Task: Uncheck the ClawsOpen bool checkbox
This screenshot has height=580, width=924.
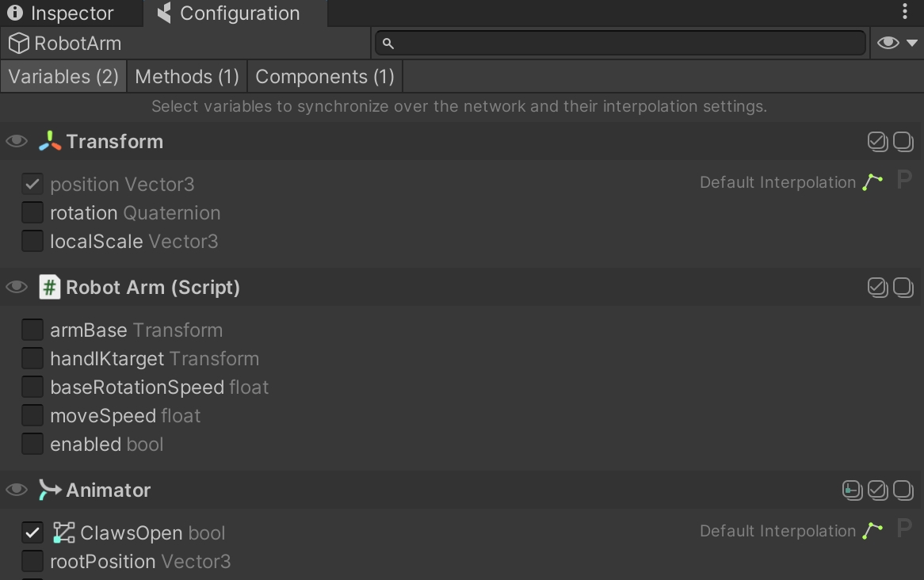Action: [x=32, y=532]
